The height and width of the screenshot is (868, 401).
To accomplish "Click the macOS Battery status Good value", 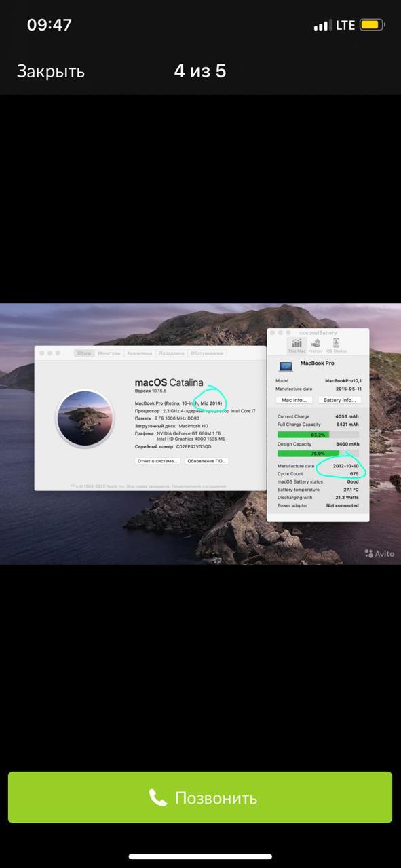I will [353, 481].
